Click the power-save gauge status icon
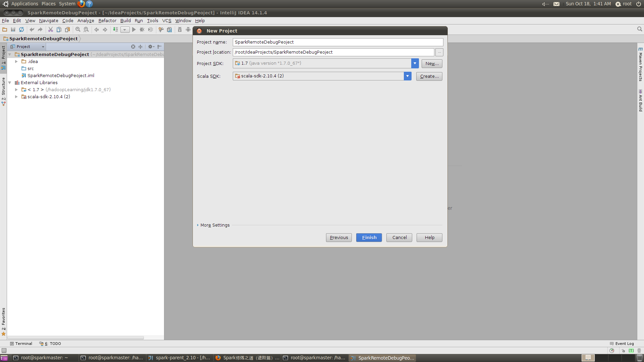Viewport: 644px width, 362px height. point(612,351)
